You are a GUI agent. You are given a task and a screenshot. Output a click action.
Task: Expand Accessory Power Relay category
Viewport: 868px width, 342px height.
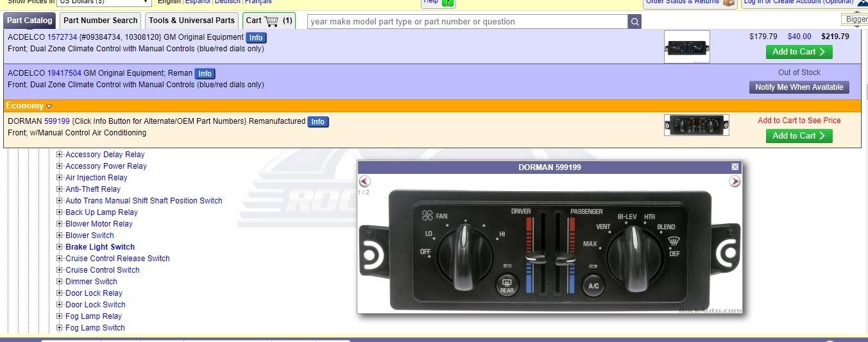pyautogui.click(x=60, y=166)
